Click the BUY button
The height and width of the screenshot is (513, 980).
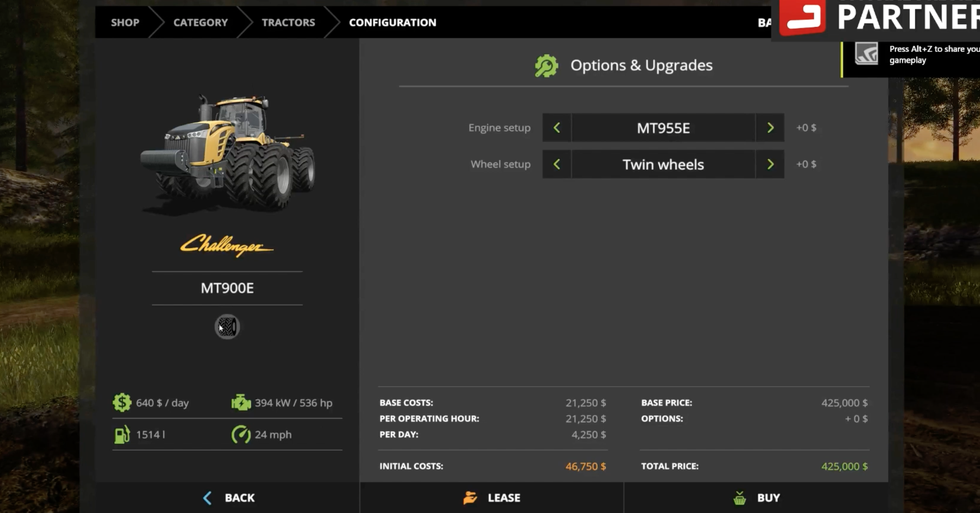[757, 498]
